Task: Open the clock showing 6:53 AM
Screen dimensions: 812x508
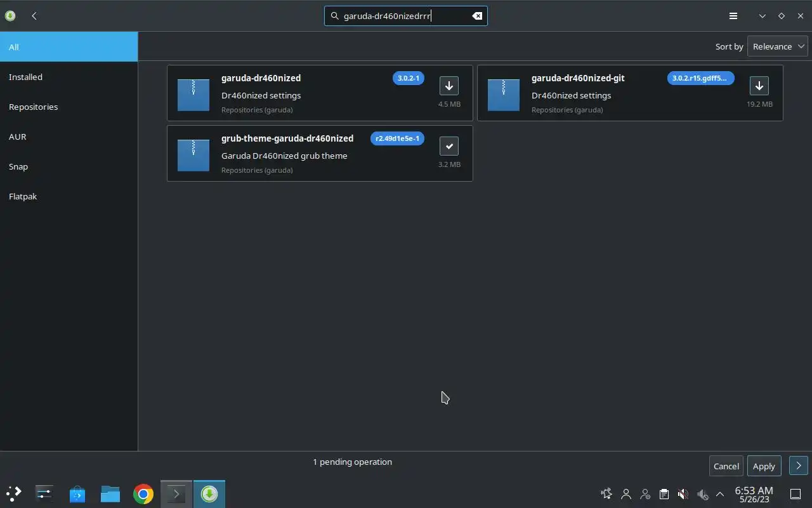Action: coord(754,494)
